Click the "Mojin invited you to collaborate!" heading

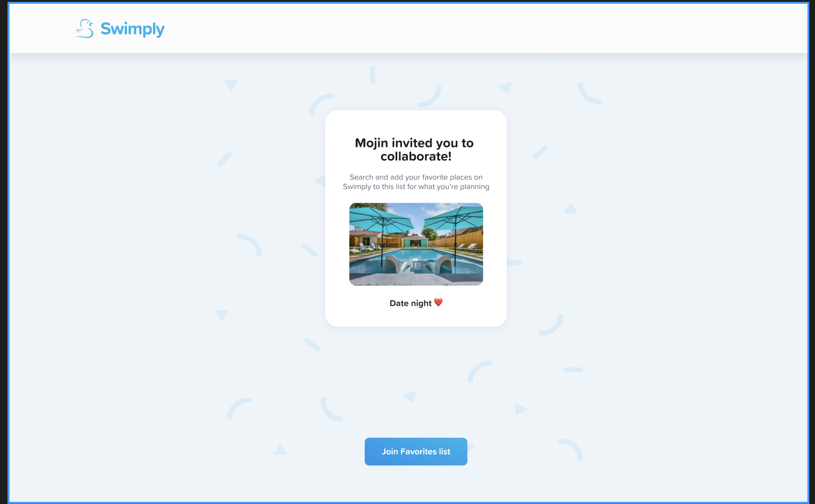click(x=414, y=149)
